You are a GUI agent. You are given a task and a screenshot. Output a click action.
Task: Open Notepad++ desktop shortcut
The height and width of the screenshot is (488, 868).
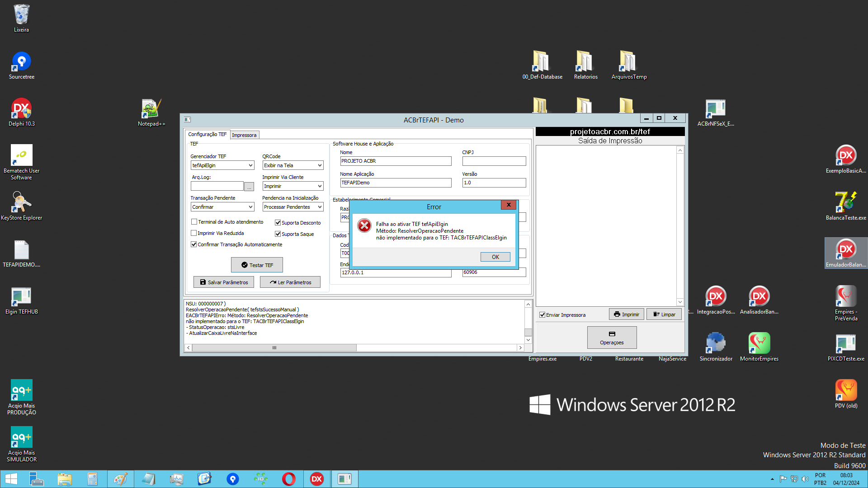[151, 113]
